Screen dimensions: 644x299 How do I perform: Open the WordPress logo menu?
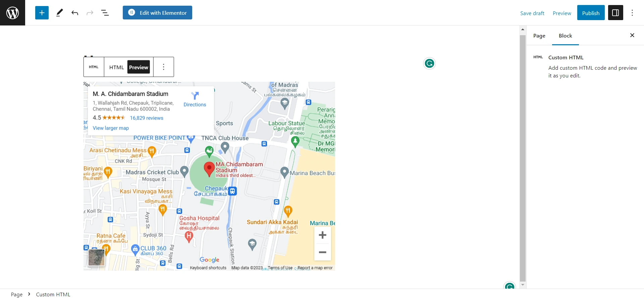coord(12,13)
